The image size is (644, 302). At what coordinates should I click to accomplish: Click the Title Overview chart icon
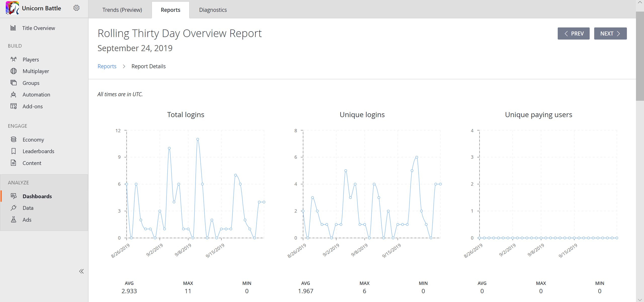click(x=13, y=28)
